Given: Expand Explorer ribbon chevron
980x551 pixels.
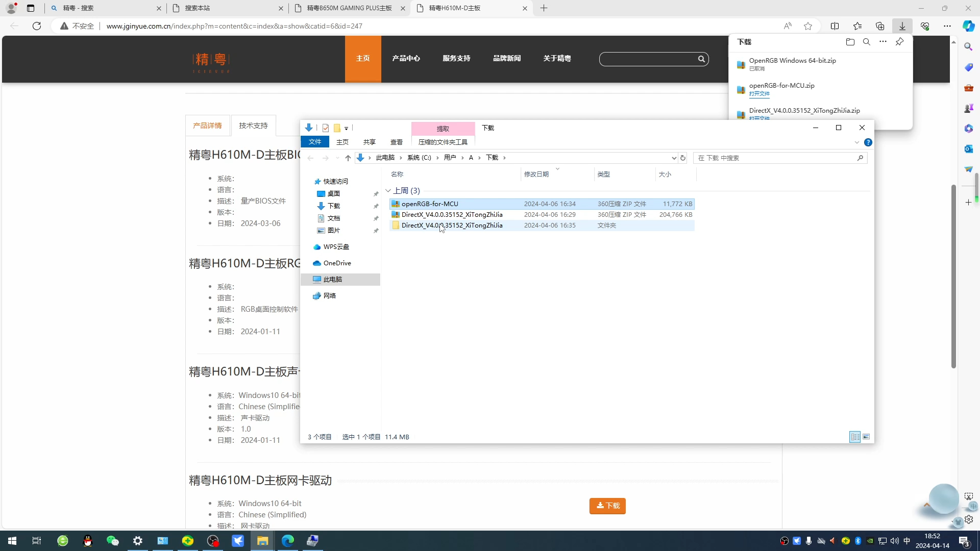Looking at the screenshot, I should tap(857, 142).
